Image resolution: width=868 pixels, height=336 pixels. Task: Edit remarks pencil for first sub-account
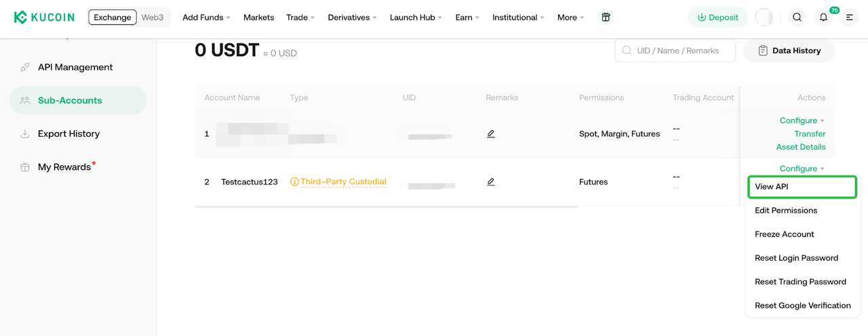[491, 133]
